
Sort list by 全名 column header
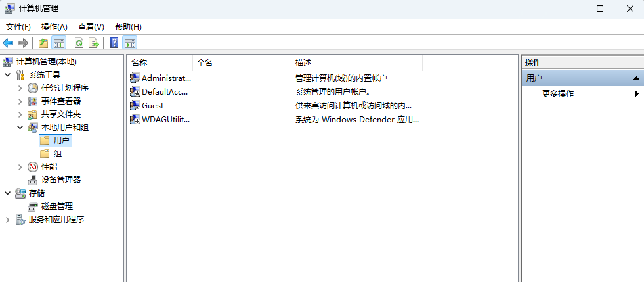[242, 63]
